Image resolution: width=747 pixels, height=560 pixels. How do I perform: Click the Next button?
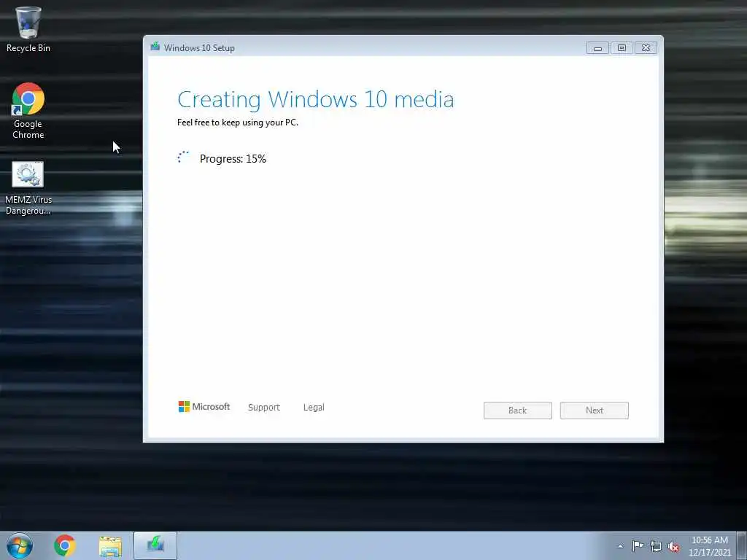tap(595, 411)
